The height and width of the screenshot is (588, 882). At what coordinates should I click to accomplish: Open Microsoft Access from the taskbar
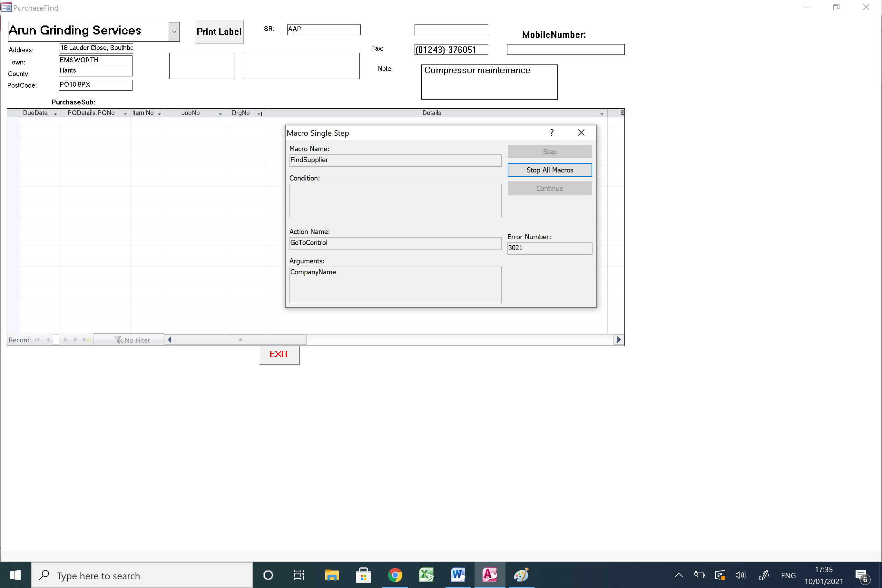click(x=489, y=575)
